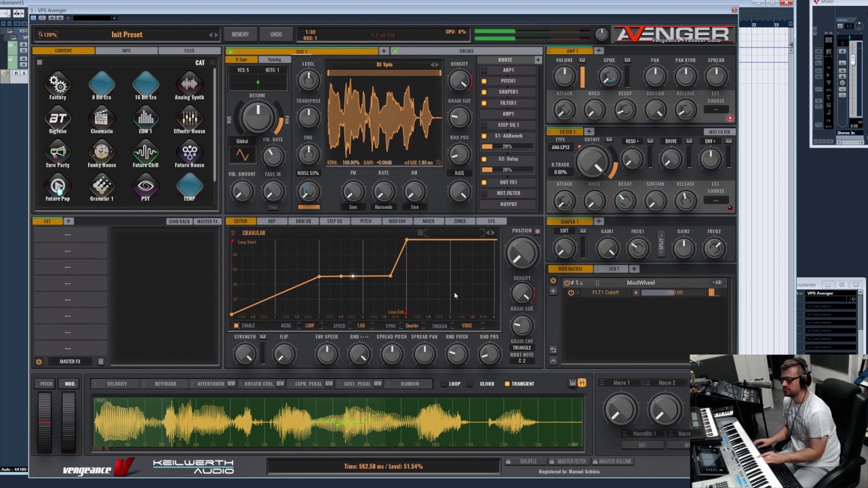
Task: Click the filter CUTOFF knob
Action: [593, 161]
